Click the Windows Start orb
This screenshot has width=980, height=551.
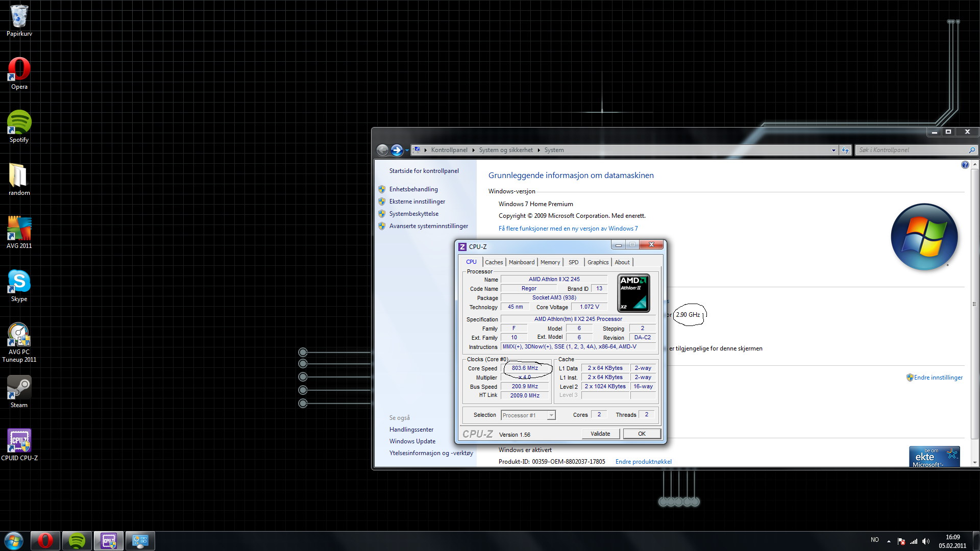[x=14, y=541]
